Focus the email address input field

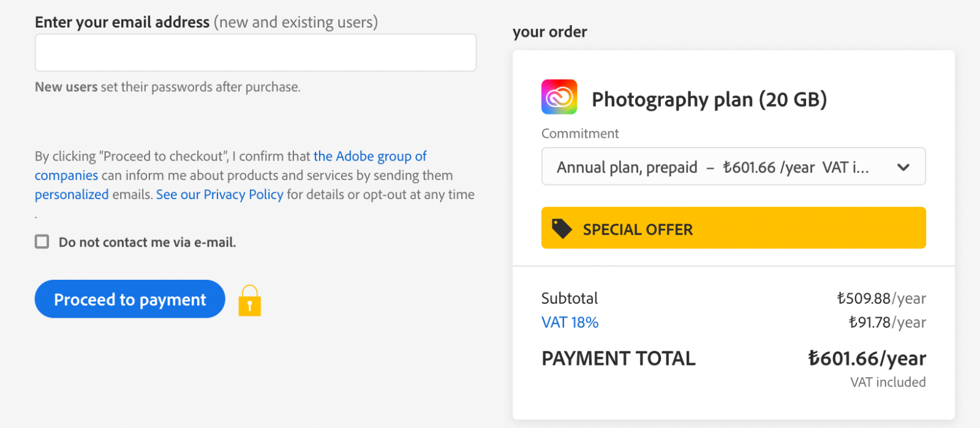(255, 53)
